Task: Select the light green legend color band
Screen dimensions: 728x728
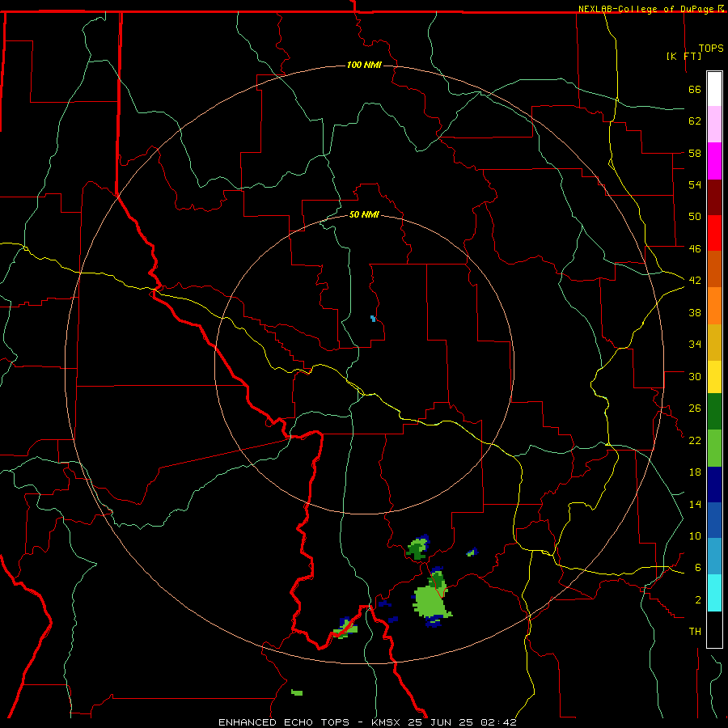Action: tap(714, 448)
